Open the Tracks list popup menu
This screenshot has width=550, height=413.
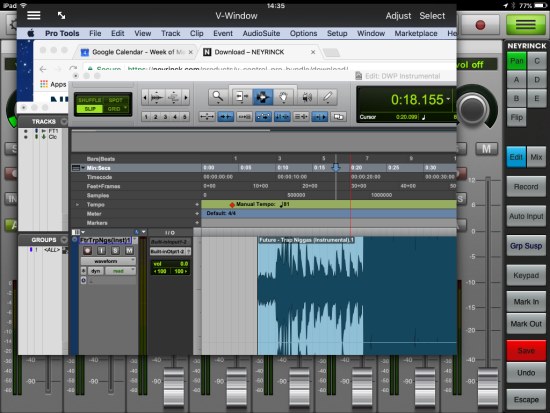click(64, 121)
